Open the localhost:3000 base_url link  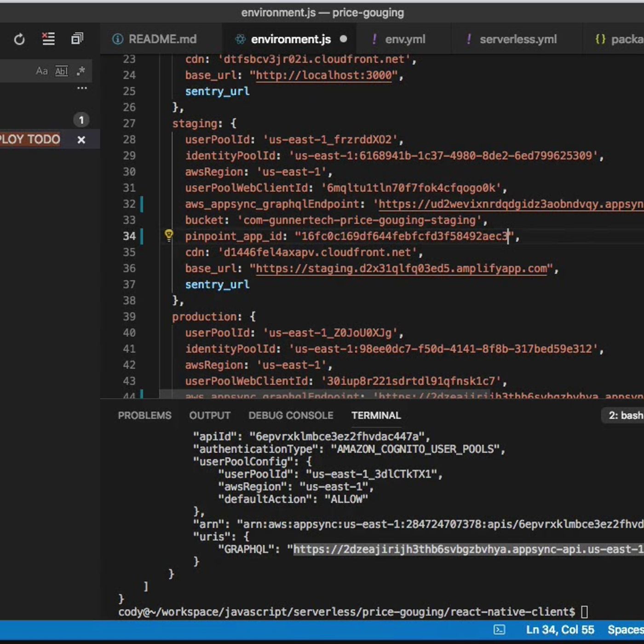[x=323, y=75]
